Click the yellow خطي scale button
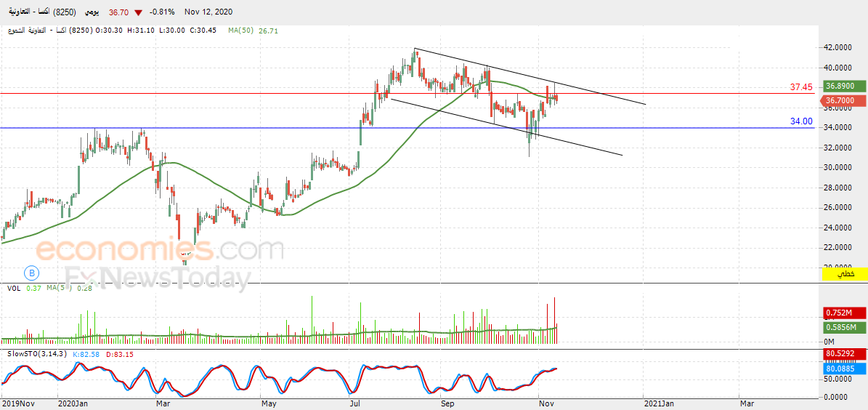 point(845,273)
